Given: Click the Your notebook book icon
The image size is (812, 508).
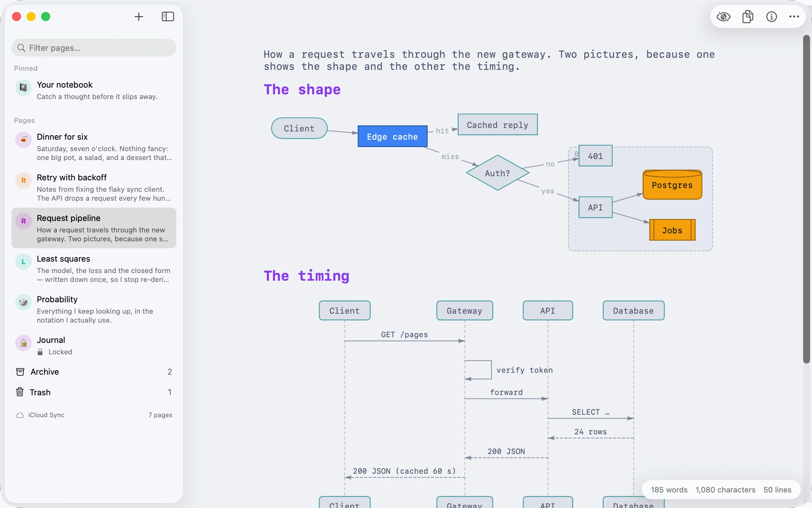Looking at the screenshot, I should 23,88.
